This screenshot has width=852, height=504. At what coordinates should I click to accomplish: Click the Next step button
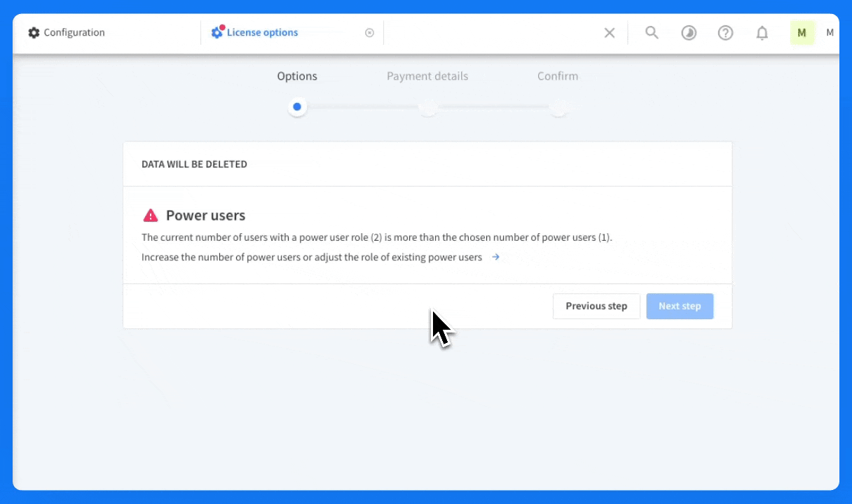click(x=680, y=306)
